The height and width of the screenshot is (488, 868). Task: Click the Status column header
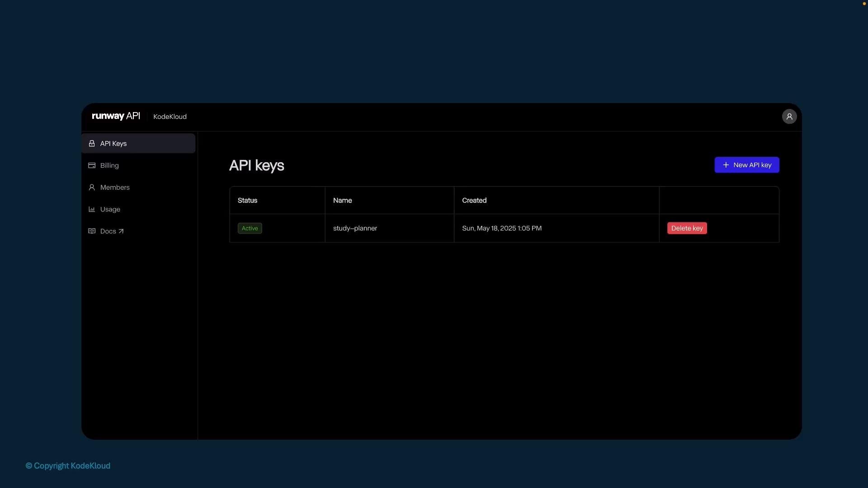pyautogui.click(x=247, y=200)
